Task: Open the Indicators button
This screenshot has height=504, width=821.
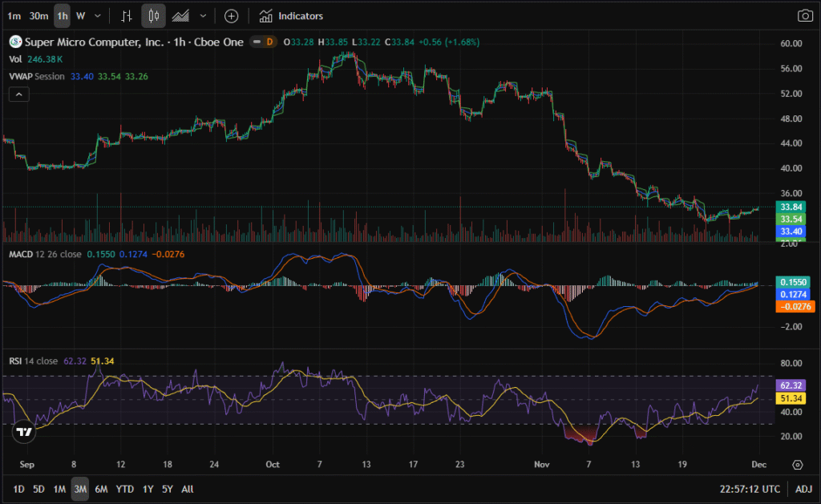Action: pyautogui.click(x=291, y=15)
